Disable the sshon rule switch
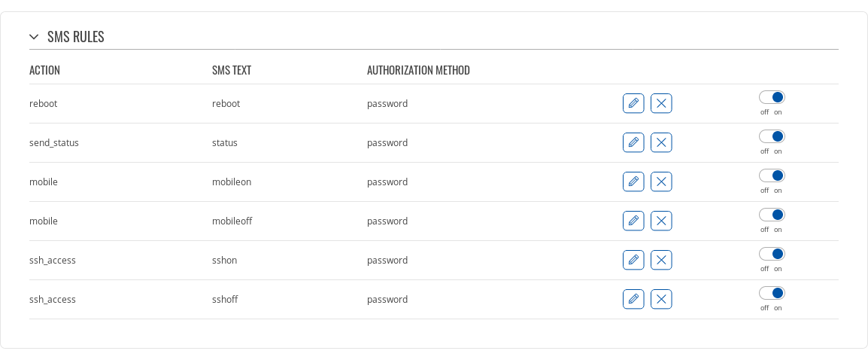This screenshot has width=868, height=360. pyautogui.click(x=772, y=254)
